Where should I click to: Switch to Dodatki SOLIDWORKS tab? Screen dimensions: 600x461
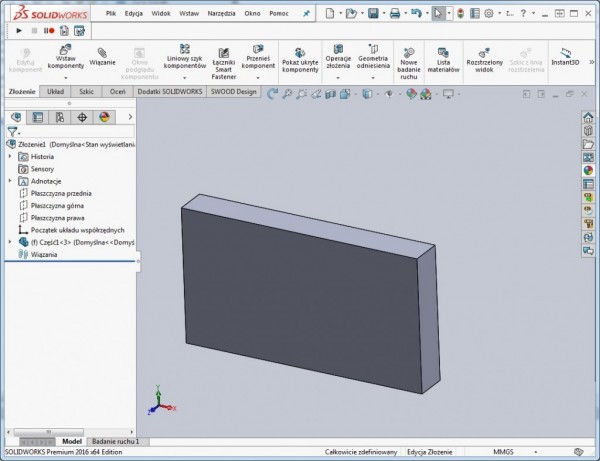pyautogui.click(x=170, y=91)
